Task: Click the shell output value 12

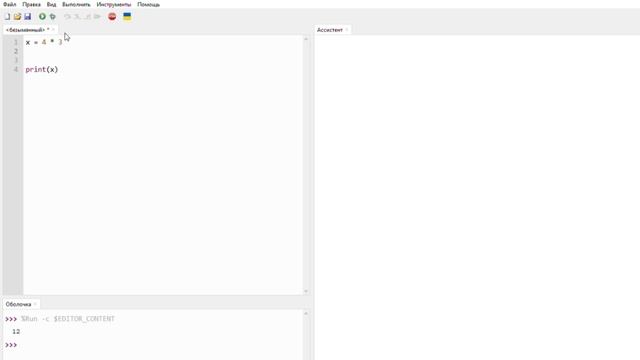Action: (x=16, y=332)
